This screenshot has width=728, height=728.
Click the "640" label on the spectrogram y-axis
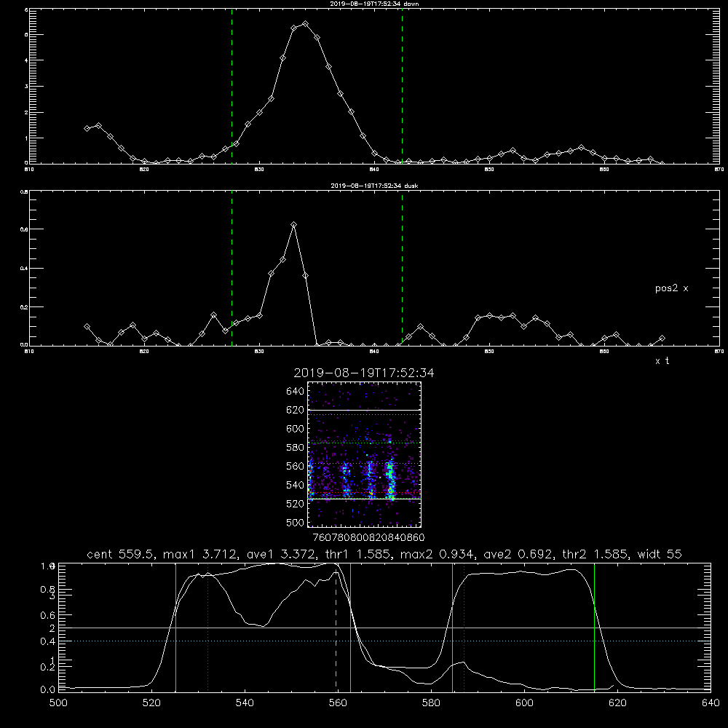tap(296, 392)
